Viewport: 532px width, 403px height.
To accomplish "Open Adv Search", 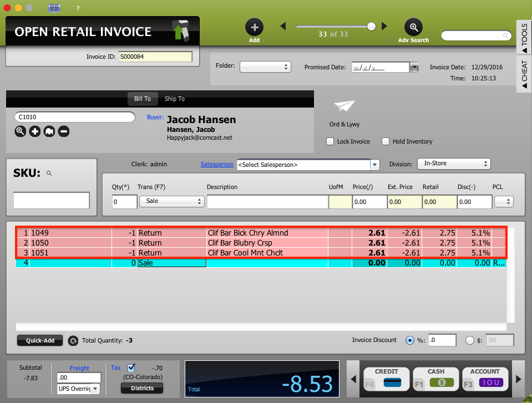I will point(413,26).
